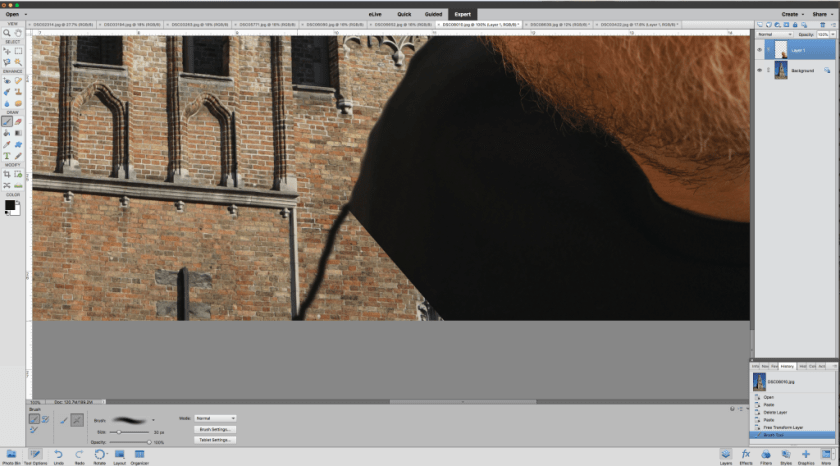
Task: Select the Lasso tool
Action: pyautogui.click(x=7, y=62)
